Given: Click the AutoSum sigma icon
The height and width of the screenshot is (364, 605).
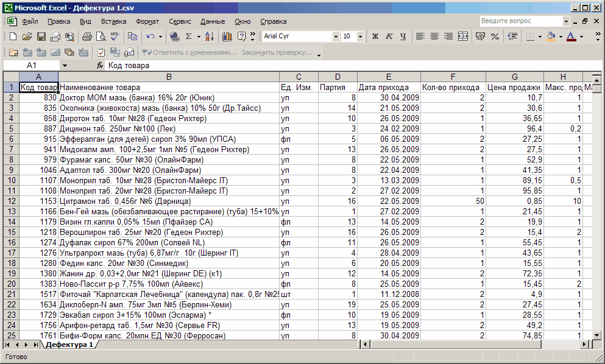Looking at the screenshot, I should pyautogui.click(x=189, y=37).
